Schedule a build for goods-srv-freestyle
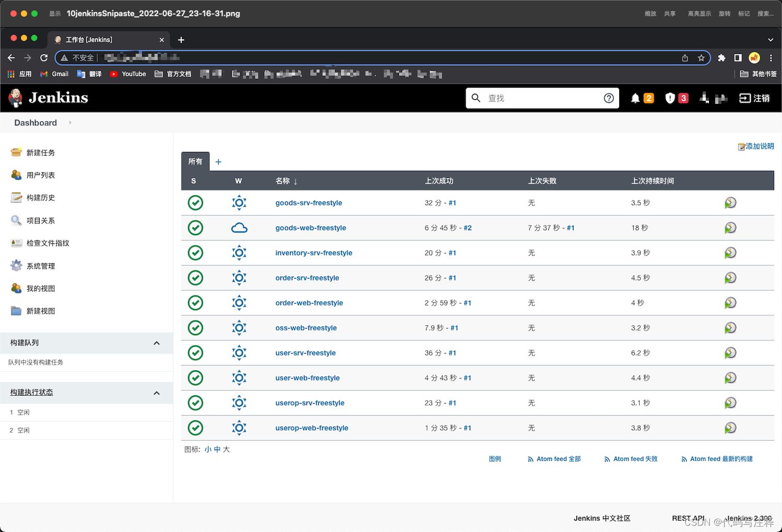 click(730, 203)
